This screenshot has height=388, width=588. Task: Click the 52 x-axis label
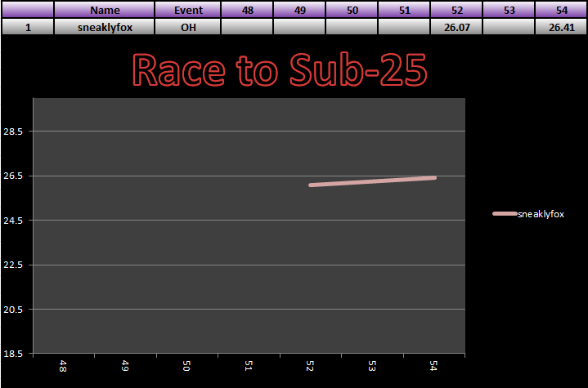pos(310,366)
